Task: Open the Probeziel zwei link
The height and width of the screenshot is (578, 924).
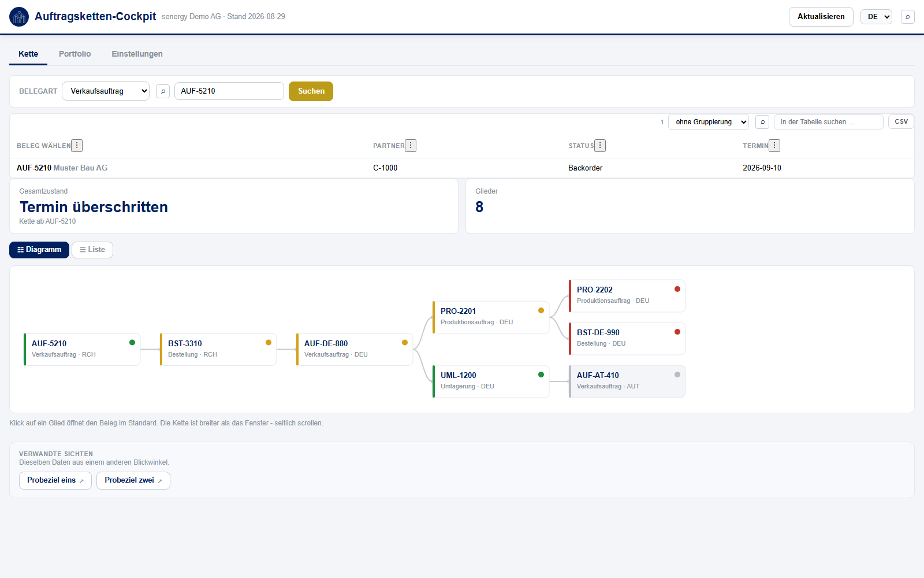Action: point(133,480)
